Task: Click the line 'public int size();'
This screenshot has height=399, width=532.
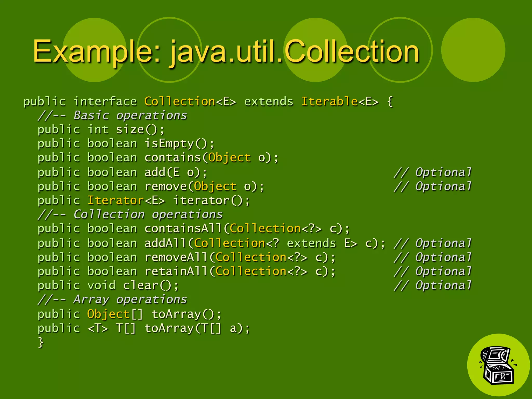Action: [101, 129]
